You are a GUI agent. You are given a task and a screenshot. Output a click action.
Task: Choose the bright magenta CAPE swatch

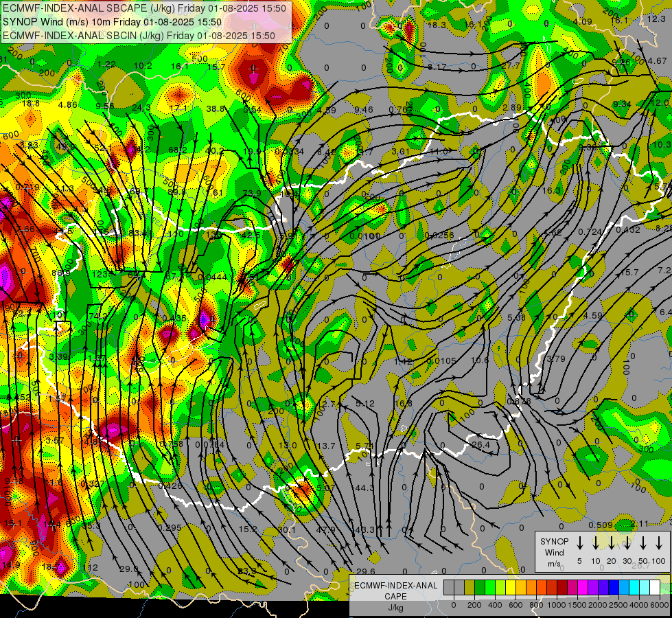583,588
